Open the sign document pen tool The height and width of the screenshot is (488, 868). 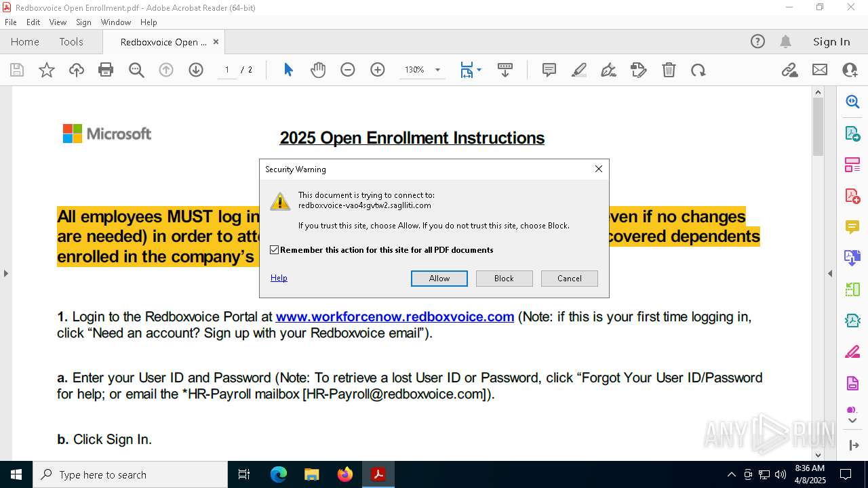[x=609, y=70]
